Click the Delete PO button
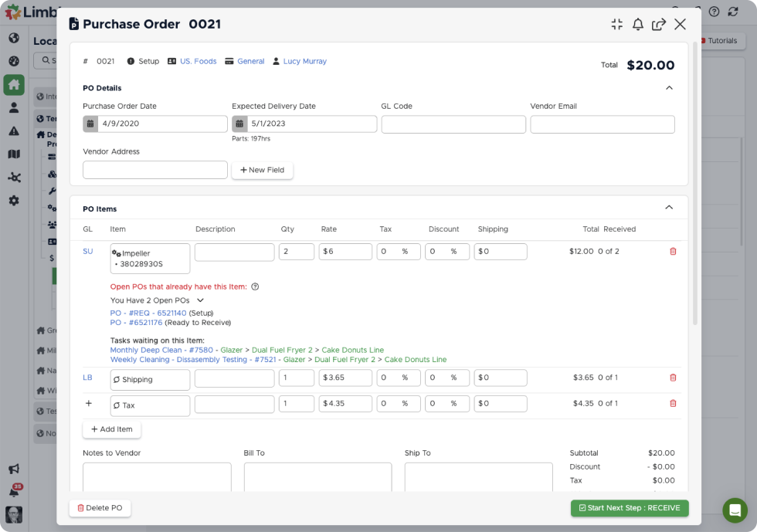Screen dimensions: 757x532 100,508
